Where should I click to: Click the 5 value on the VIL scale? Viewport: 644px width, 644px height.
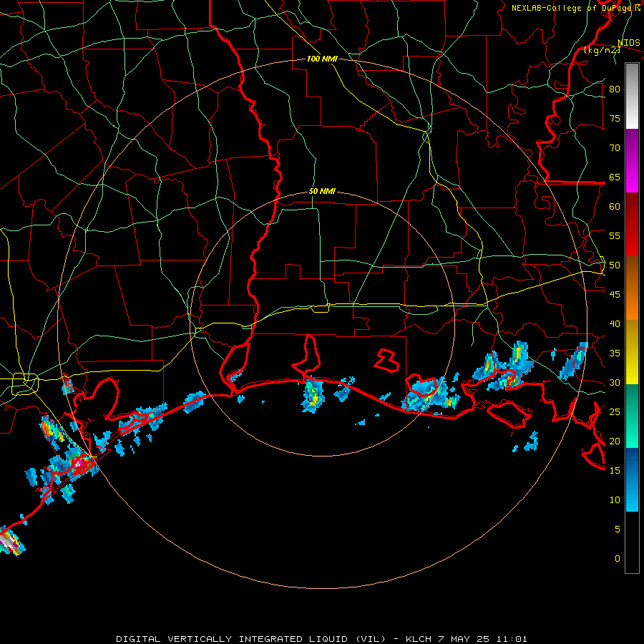coord(618,530)
